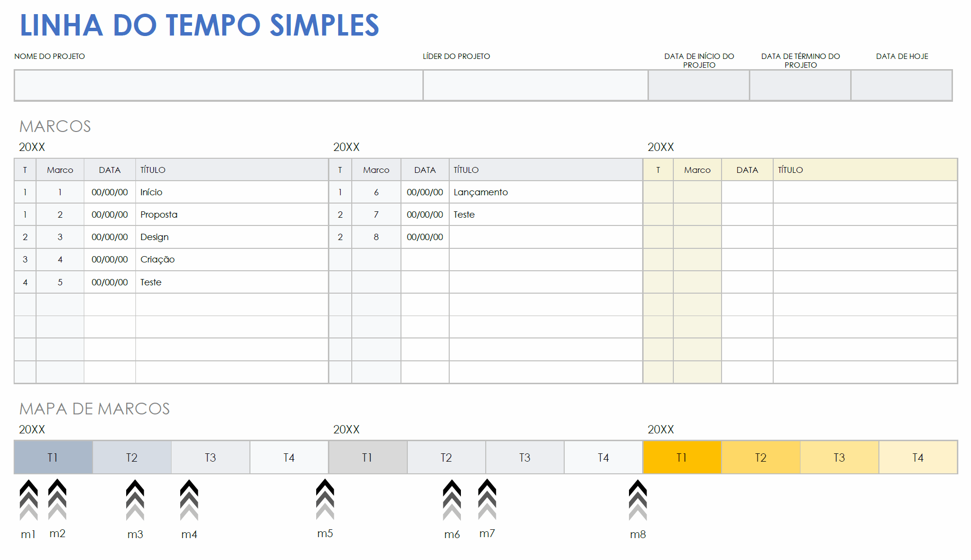Click the MAPA DE MARCOS section heading

95,409
